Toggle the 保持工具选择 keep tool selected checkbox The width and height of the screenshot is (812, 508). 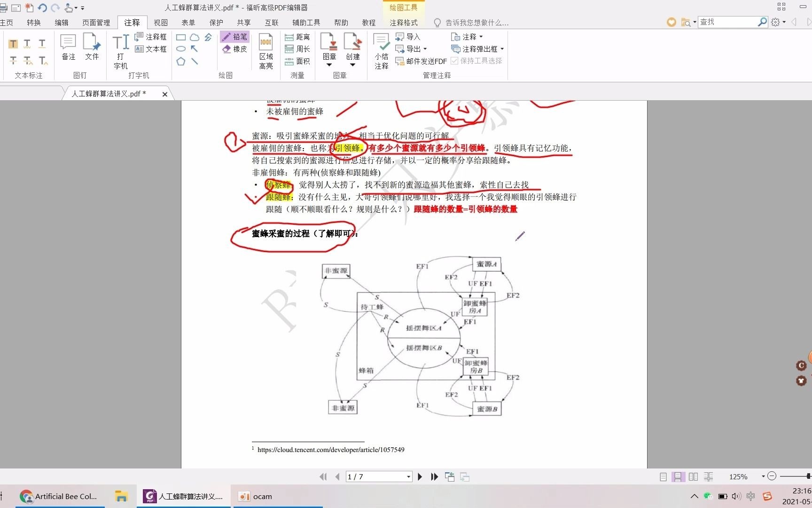(x=455, y=60)
